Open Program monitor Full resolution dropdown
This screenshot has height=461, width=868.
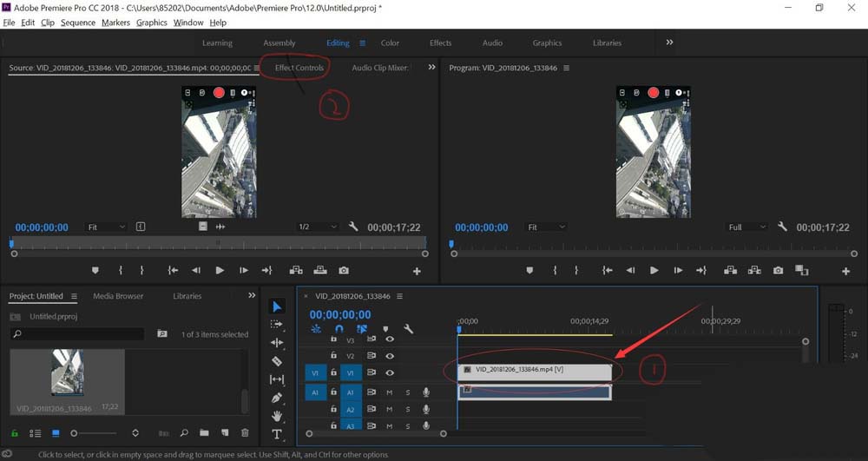click(x=746, y=227)
